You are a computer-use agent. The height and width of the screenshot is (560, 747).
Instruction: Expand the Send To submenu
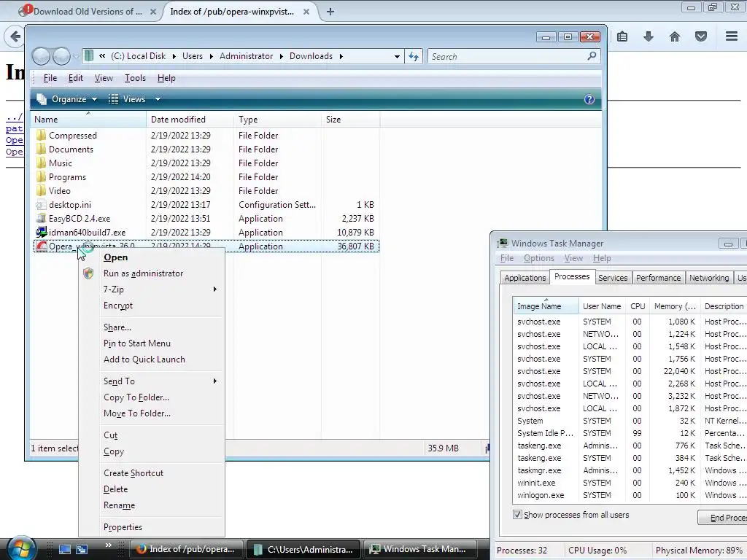point(215,381)
